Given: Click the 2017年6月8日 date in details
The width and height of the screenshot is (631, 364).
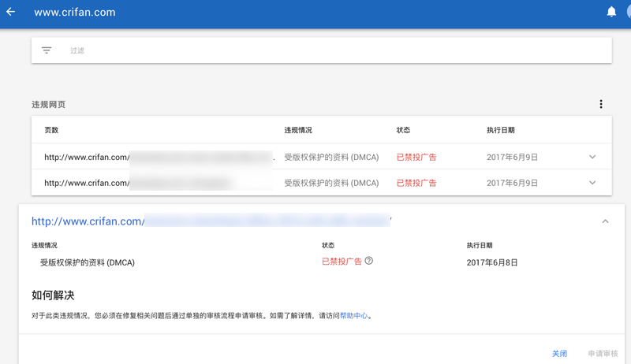Looking at the screenshot, I should pyautogui.click(x=492, y=262).
